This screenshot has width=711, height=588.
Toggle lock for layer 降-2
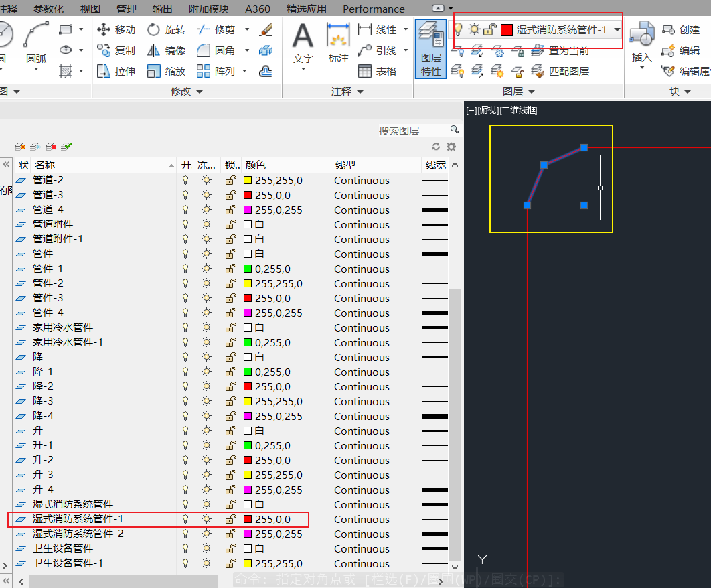[231, 386]
